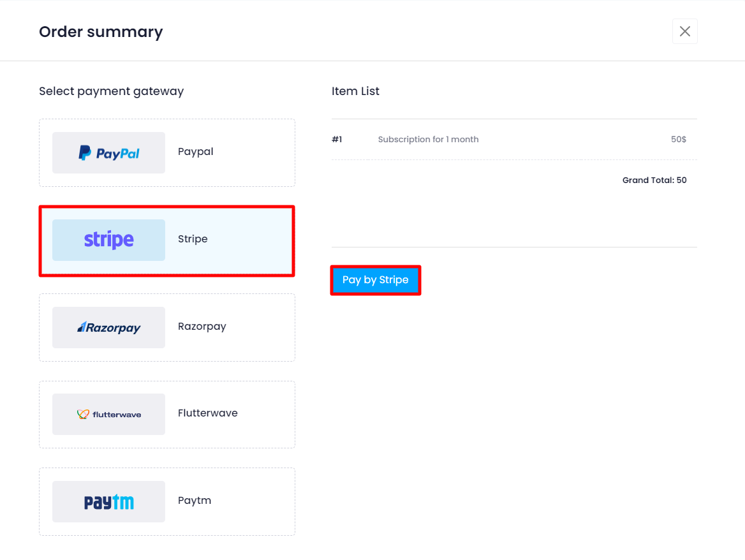This screenshot has width=745, height=560.
Task: Click the Razorpay logo
Action: point(108,328)
